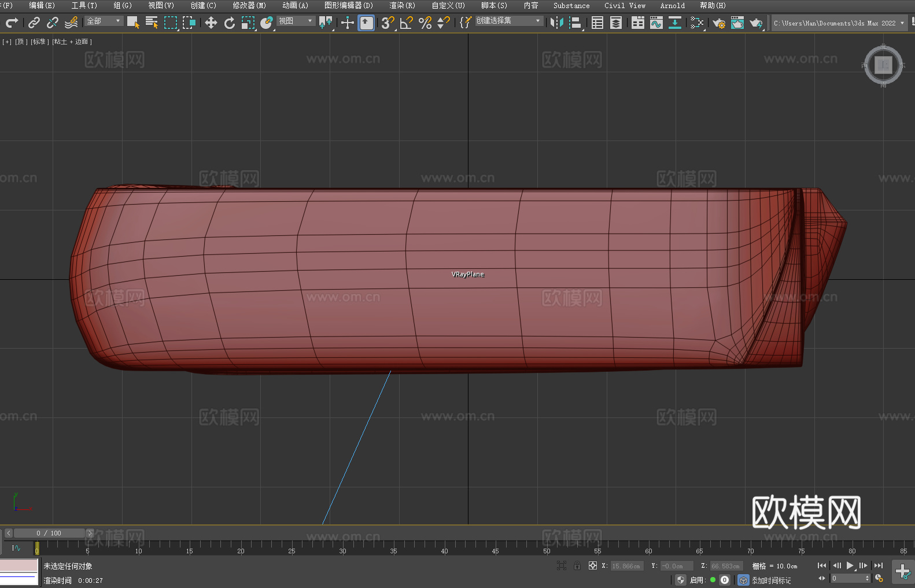Click the isolate selection toggle icon
Screen dimensions: 915x588
[561, 565]
